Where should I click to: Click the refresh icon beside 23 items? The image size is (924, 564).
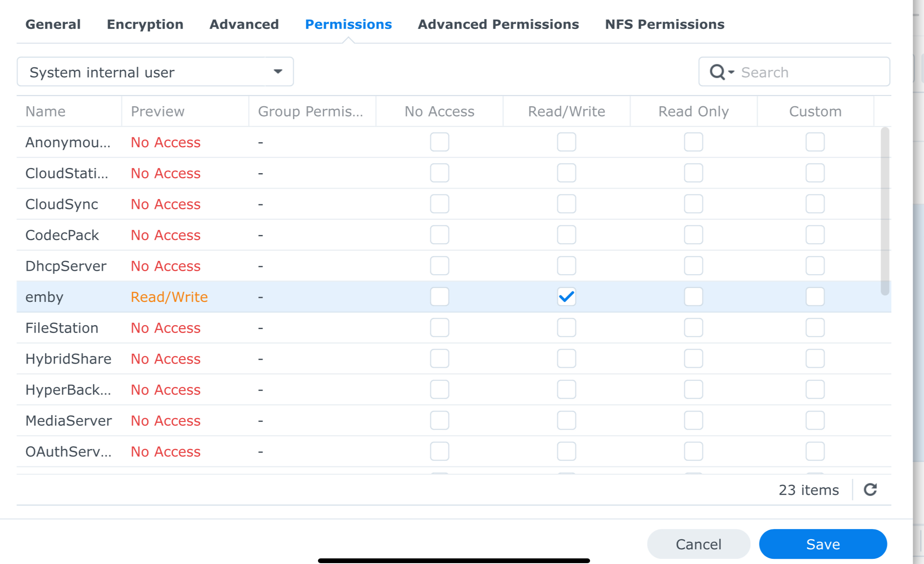coord(870,489)
